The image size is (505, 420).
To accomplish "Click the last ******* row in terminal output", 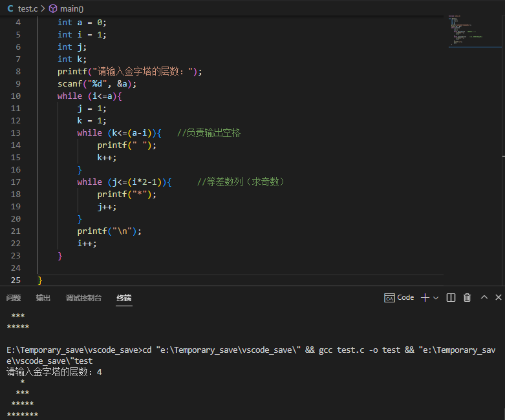I will (22, 415).
